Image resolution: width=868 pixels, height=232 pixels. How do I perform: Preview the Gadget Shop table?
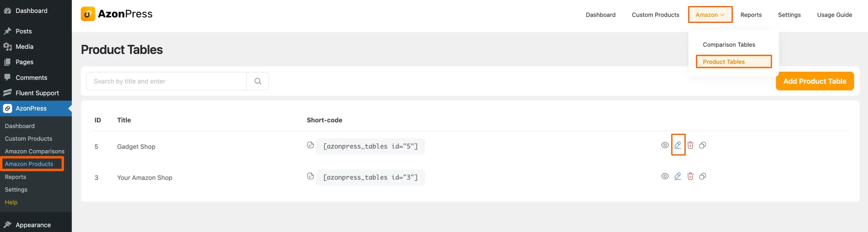pos(665,145)
